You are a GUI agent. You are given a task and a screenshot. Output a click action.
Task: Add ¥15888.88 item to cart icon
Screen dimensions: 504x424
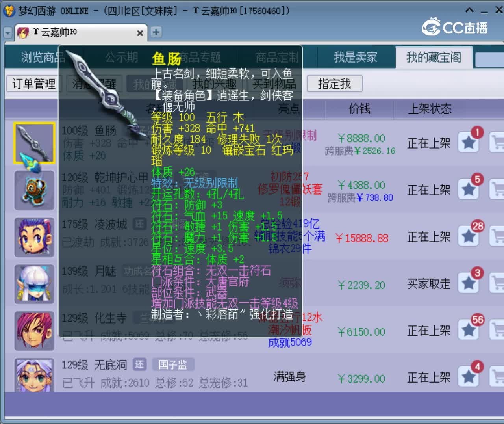click(497, 236)
